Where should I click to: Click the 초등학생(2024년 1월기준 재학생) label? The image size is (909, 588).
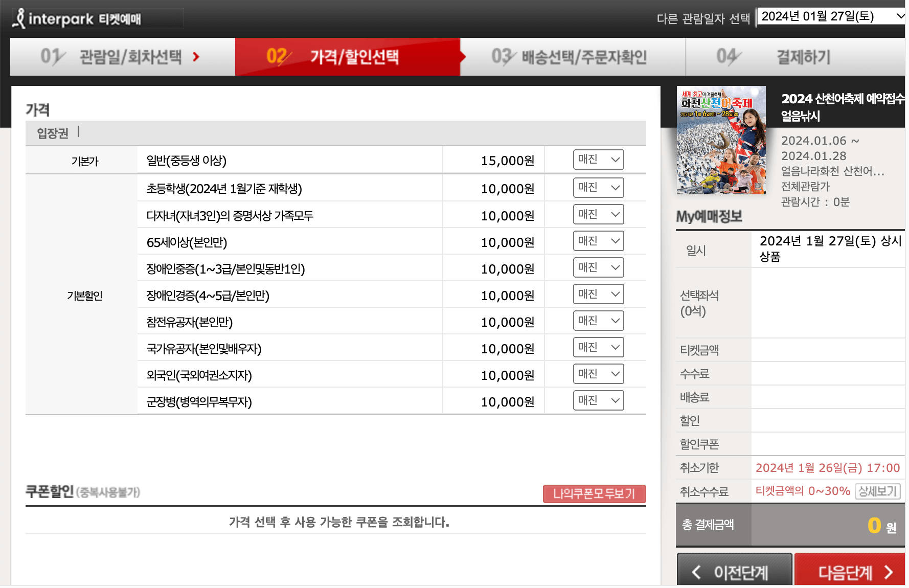pos(224,189)
